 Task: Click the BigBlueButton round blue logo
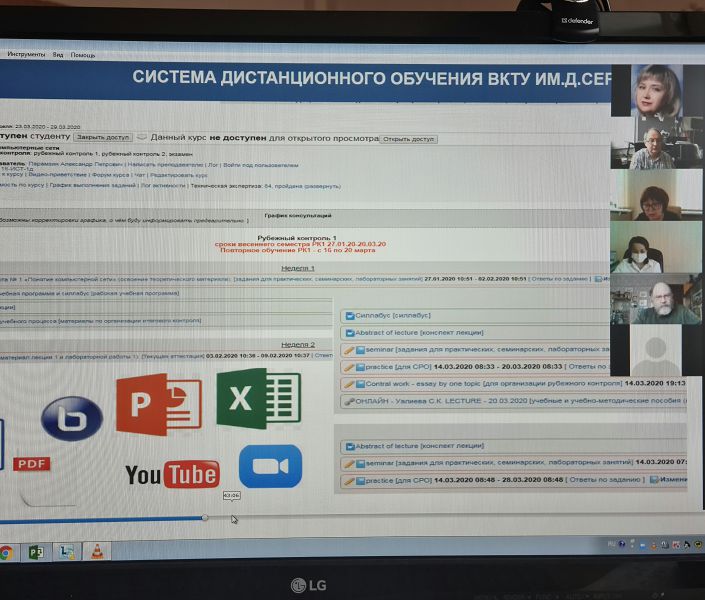click(72, 418)
